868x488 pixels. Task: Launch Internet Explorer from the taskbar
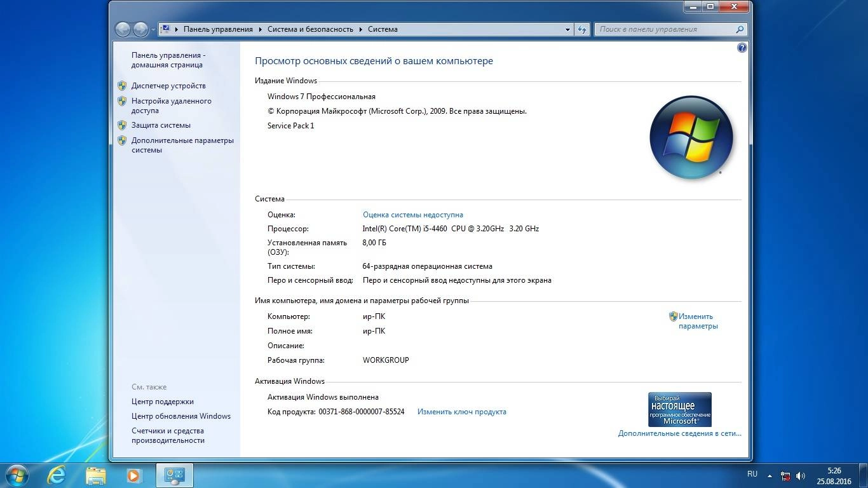(x=58, y=475)
